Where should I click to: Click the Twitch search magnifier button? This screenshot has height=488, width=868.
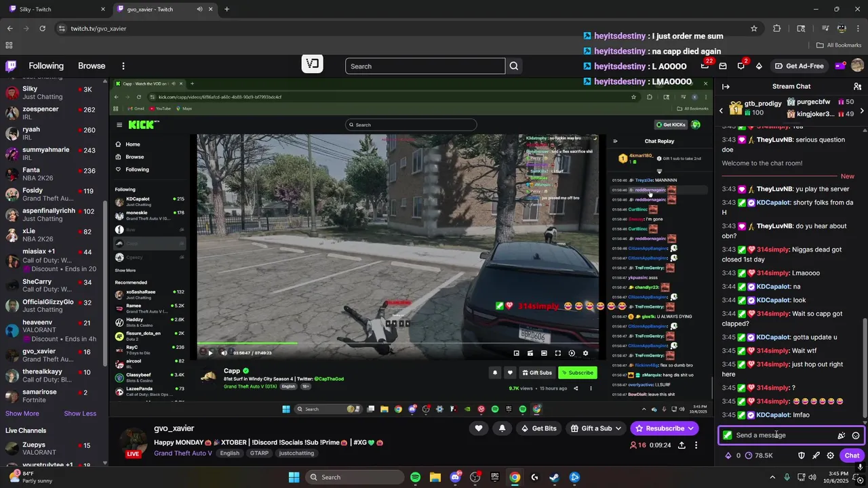[x=514, y=66]
